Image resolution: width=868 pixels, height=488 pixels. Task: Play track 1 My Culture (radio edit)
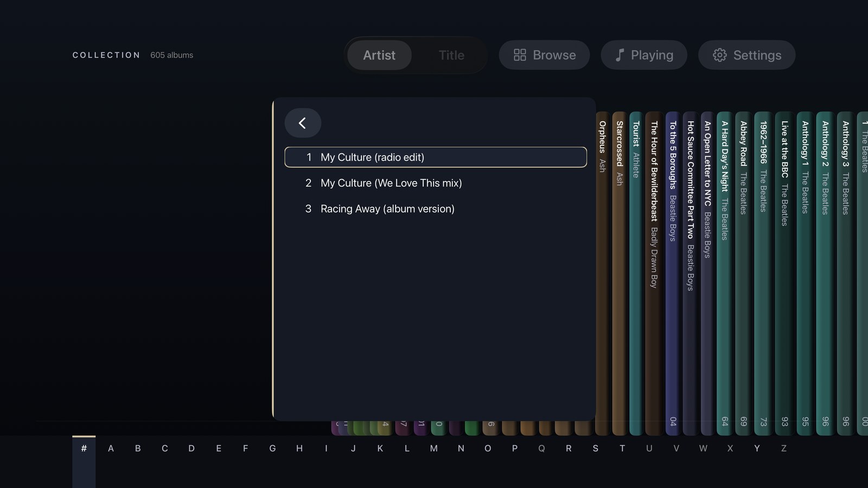[436, 157]
